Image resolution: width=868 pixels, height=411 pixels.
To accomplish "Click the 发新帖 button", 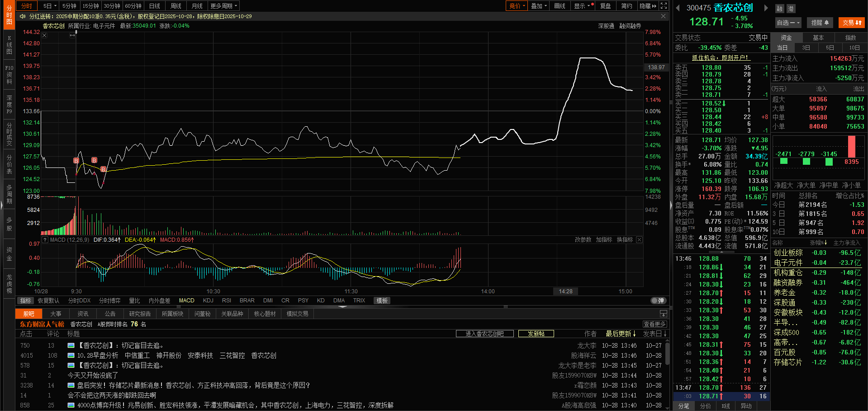I will pyautogui.click(x=536, y=334).
